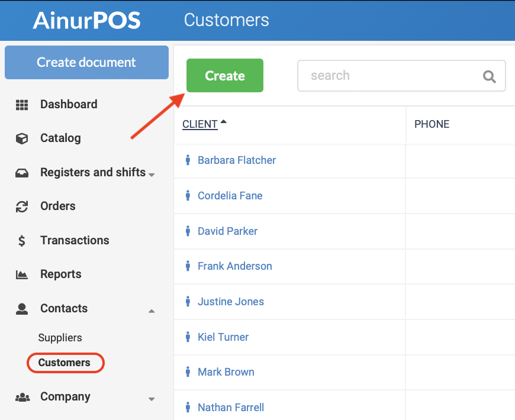Click the magnifier icon in search box
515x420 pixels.
point(489,77)
